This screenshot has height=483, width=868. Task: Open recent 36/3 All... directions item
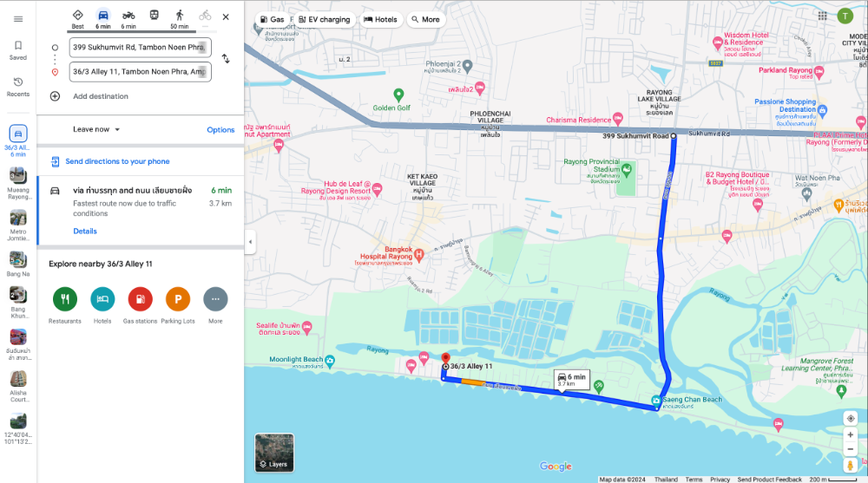(17, 140)
